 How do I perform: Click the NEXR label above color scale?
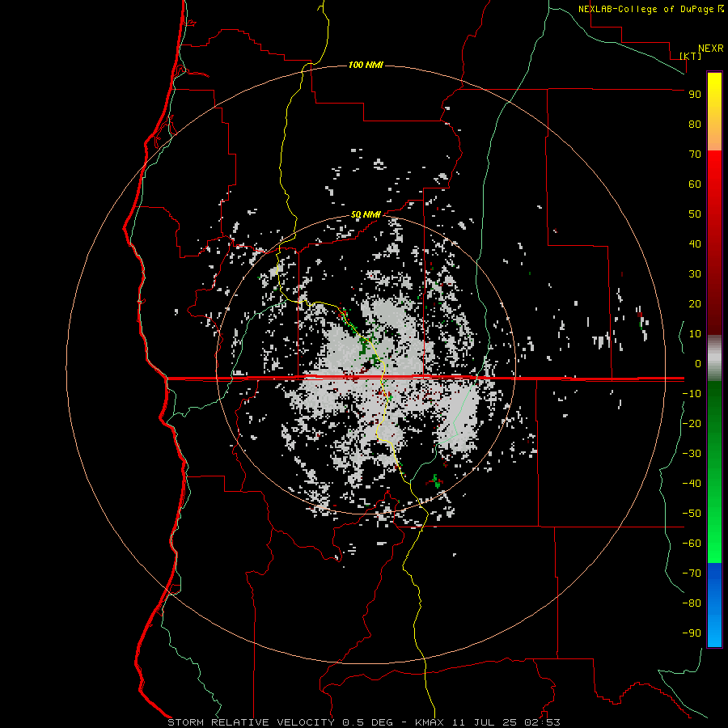tap(711, 49)
